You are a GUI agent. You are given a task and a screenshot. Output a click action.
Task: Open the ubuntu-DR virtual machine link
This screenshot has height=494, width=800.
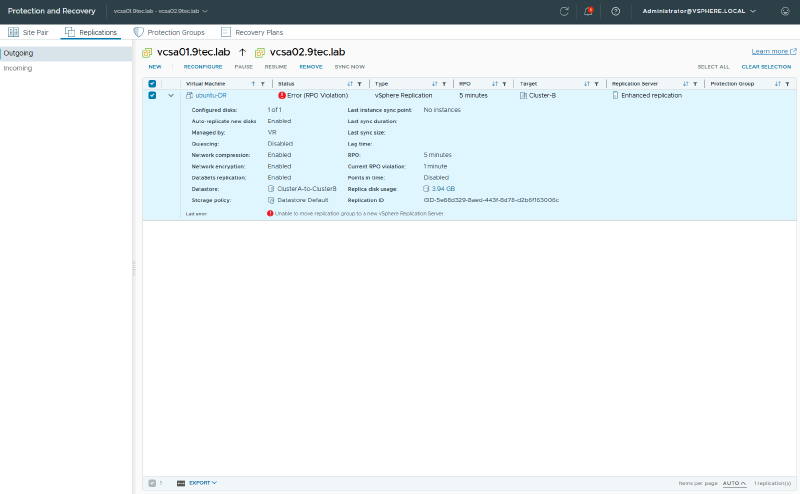pos(211,95)
